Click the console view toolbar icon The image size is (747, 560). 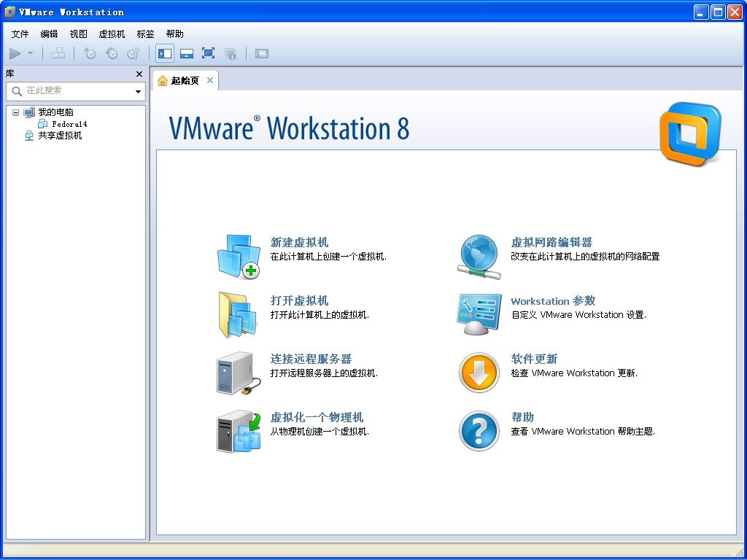pyautogui.click(x=262, y=53)
